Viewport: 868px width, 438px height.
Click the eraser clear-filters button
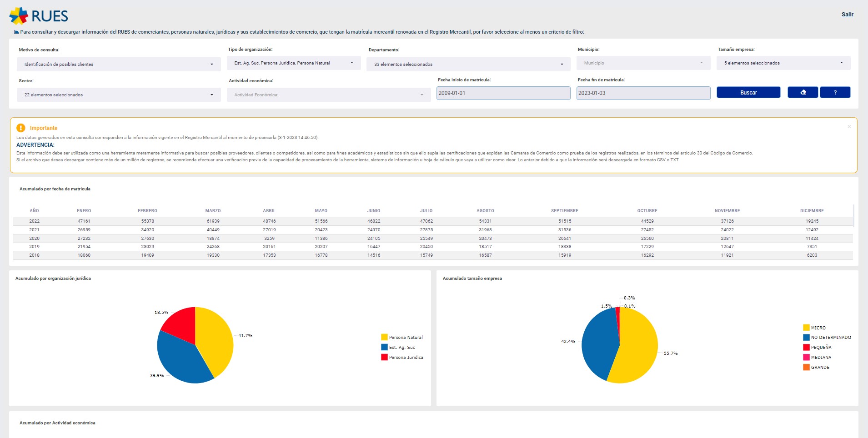[803, 92]
